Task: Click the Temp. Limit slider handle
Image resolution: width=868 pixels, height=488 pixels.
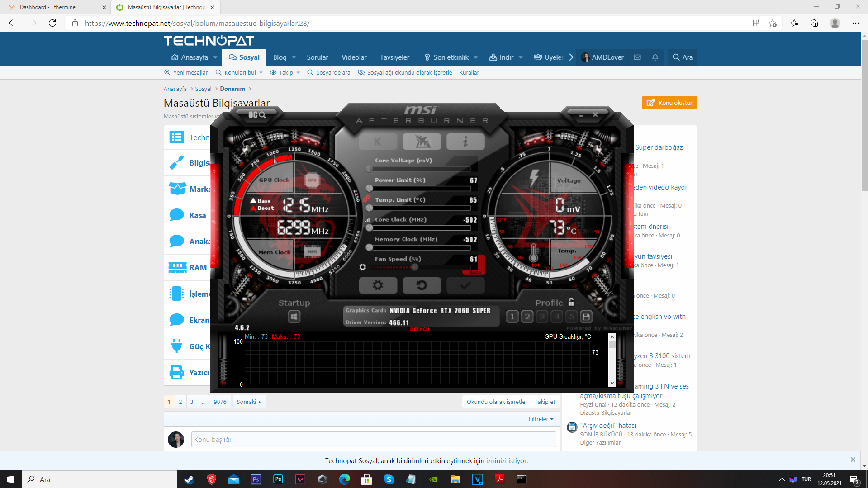Action: pyautogui.click(x=370, y=208)
